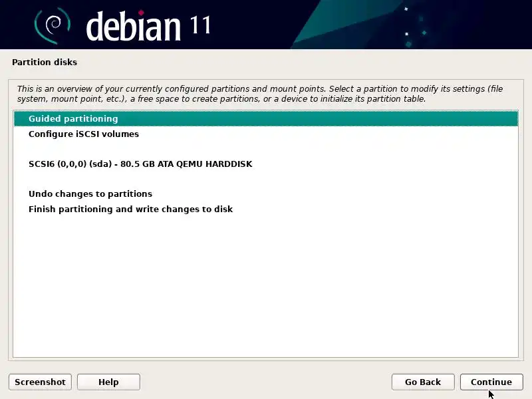Choose Finish partitioning and write changes to disk
The height and width of the screenshot is (399, 532).
coord(266,209)
